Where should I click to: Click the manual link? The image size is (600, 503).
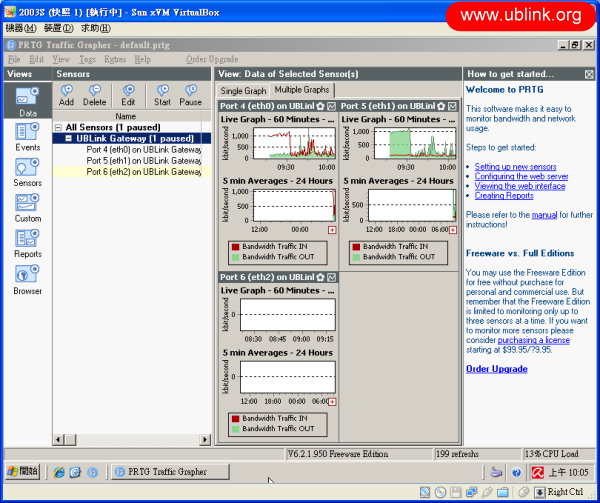[544, 215]
